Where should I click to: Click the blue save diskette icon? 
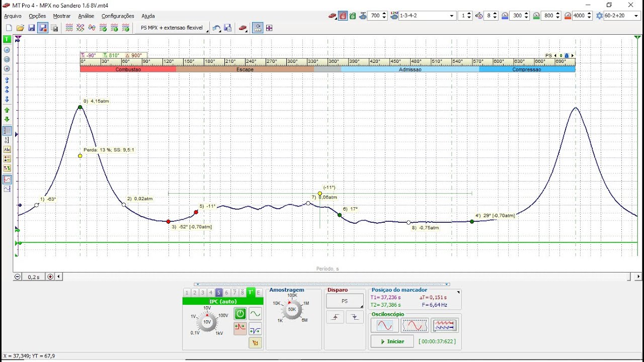(32, 28)
